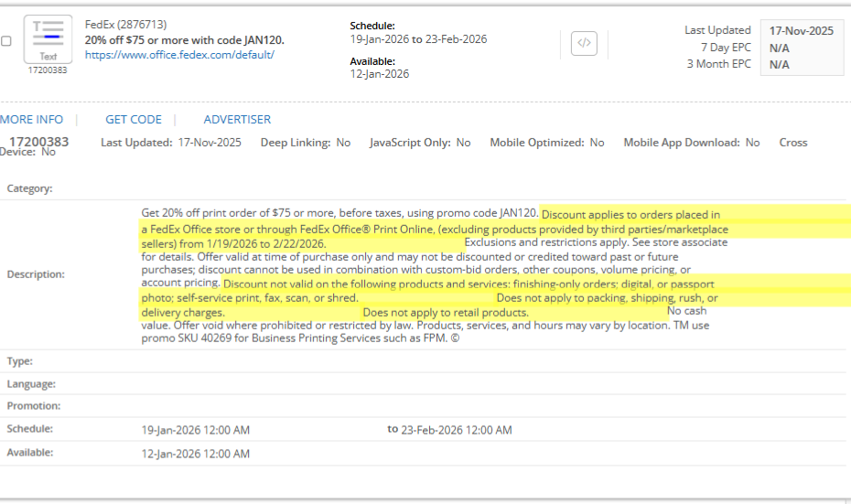Click the 3 Month EPC N/A value

tap(780, 64)
